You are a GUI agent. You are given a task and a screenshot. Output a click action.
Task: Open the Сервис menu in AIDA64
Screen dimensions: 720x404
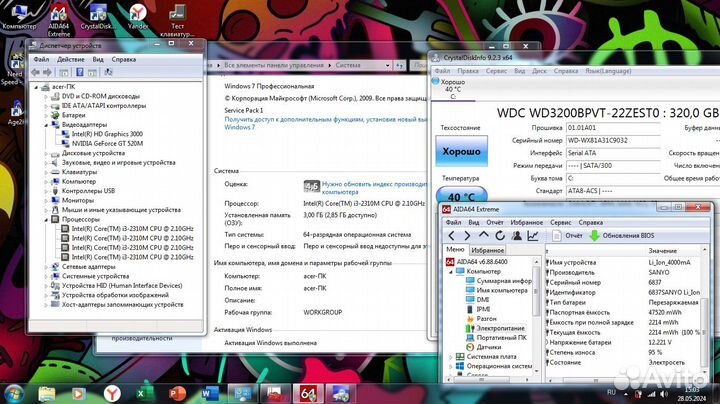click(x=561, y=222)
